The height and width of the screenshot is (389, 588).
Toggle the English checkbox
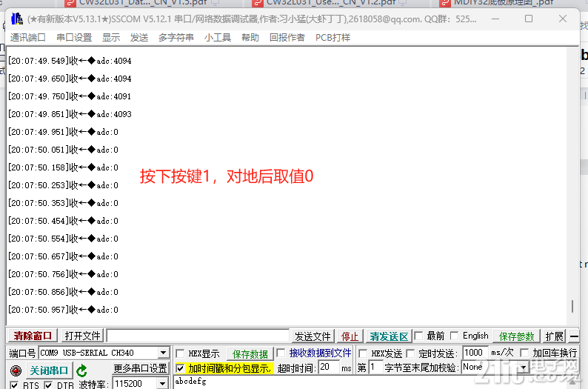(x=454, y=336)
